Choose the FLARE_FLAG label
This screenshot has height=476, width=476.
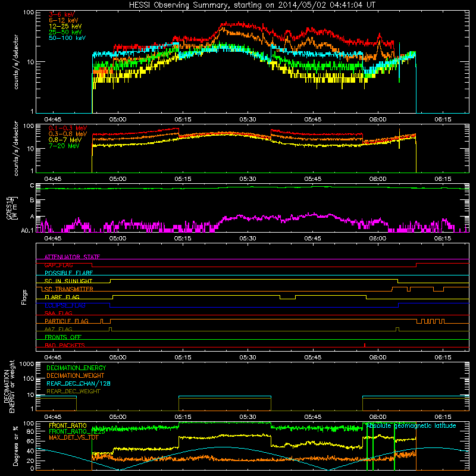62,297
